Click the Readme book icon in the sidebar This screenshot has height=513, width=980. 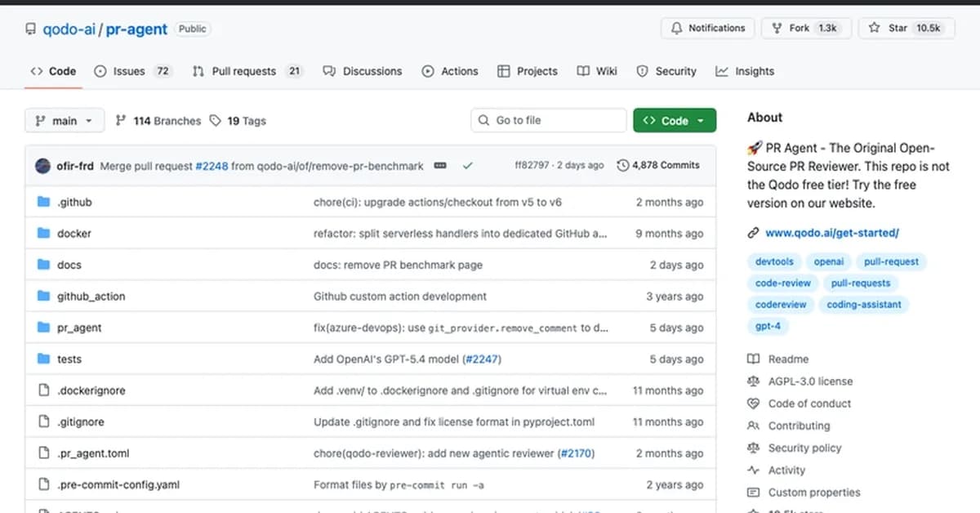pyautogui.click(x=755, y=359)
